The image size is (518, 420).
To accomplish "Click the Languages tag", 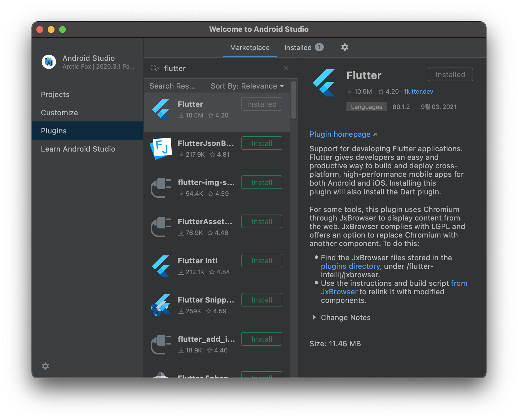I will [366, 107].
